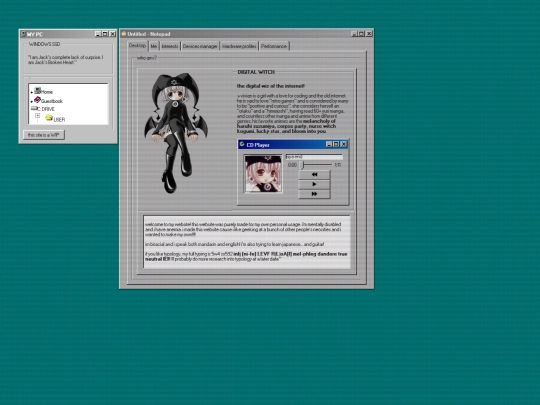Minimize the MY PC window

pos(98,34)
